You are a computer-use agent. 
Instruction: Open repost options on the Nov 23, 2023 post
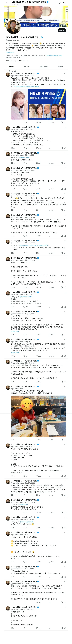click(25, 189)
